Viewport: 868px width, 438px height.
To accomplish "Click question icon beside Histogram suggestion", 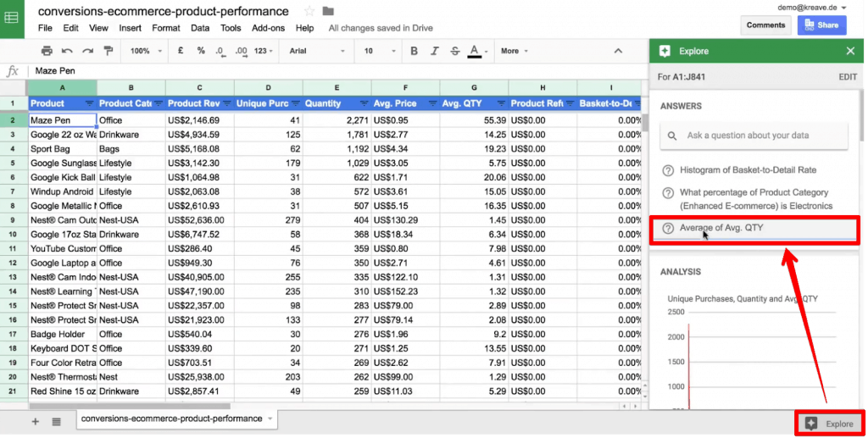I will [x=668, y=170].
